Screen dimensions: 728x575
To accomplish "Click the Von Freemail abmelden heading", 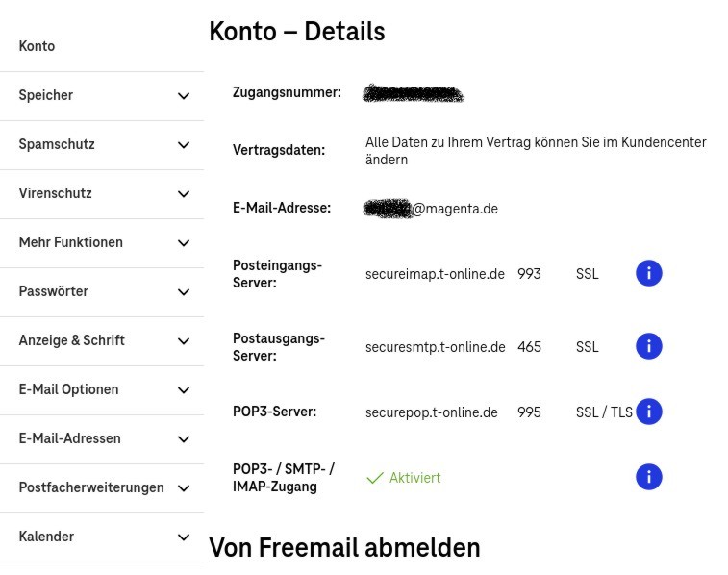I will (344, 548).
